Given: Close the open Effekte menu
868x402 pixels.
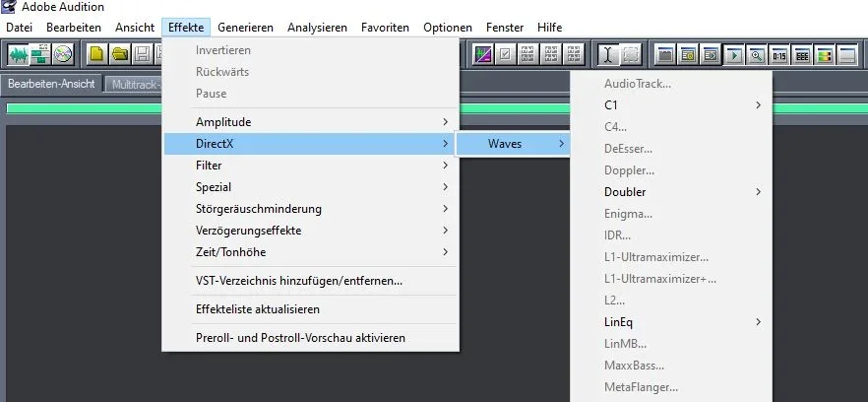Looking at the screenshot, I should coord(186,28).
